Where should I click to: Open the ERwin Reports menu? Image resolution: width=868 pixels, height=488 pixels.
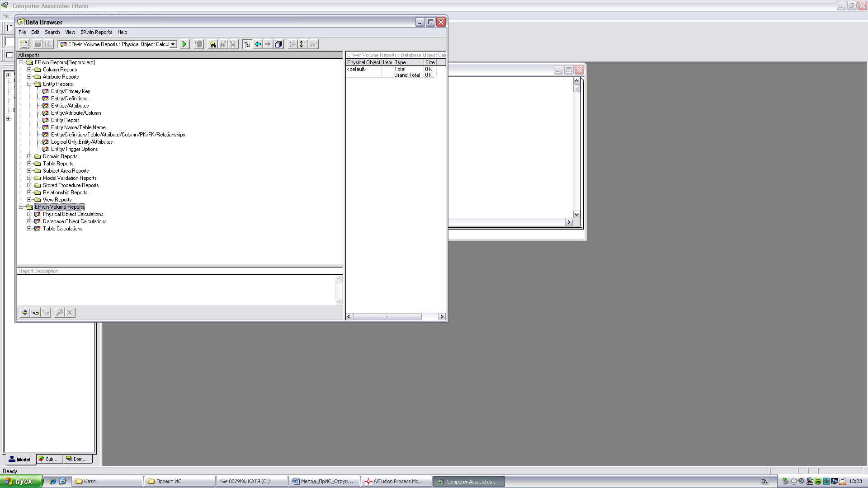point(96,32)
